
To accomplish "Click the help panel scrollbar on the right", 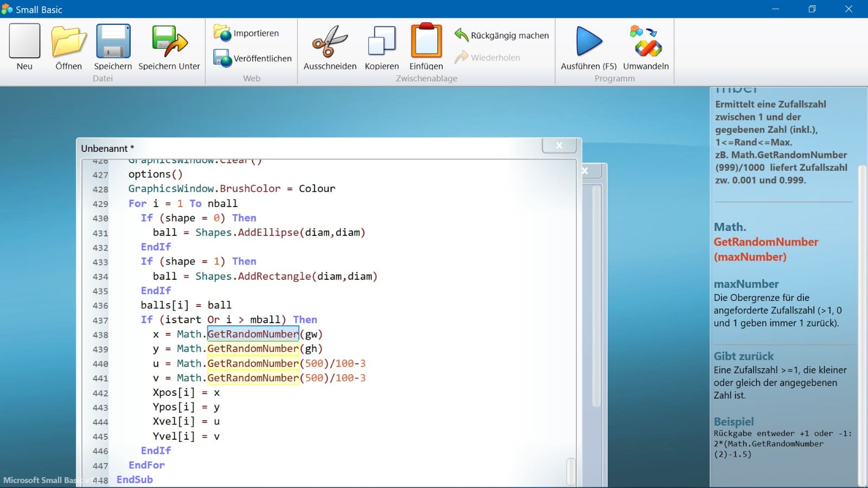I will pyautogui.click(x=862, y=325).
